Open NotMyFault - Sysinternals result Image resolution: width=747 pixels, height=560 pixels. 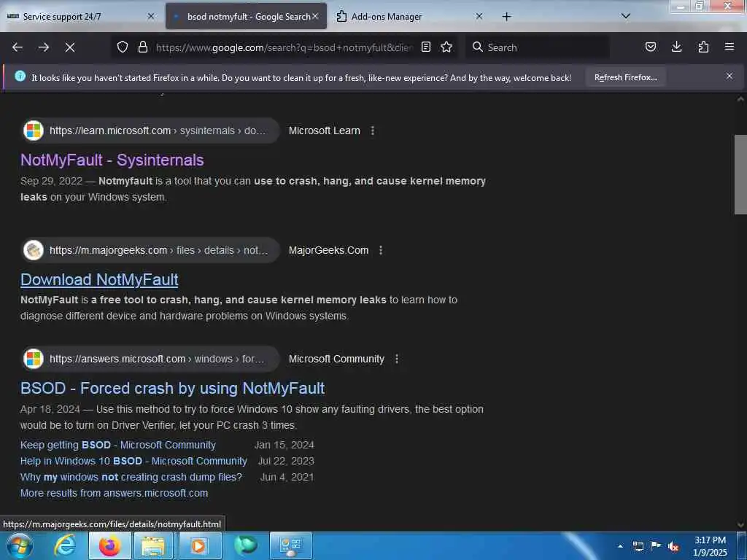point(112,160)
